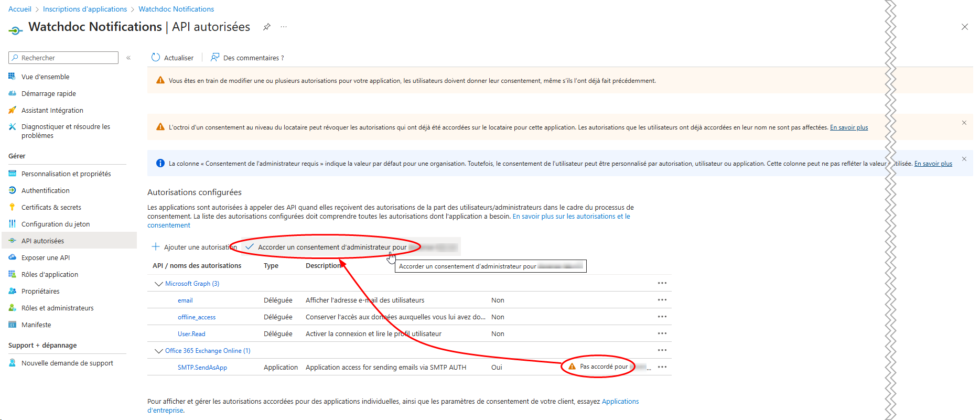
Task: Click Ajouter une autorisation
Action: tap(194, 247)
